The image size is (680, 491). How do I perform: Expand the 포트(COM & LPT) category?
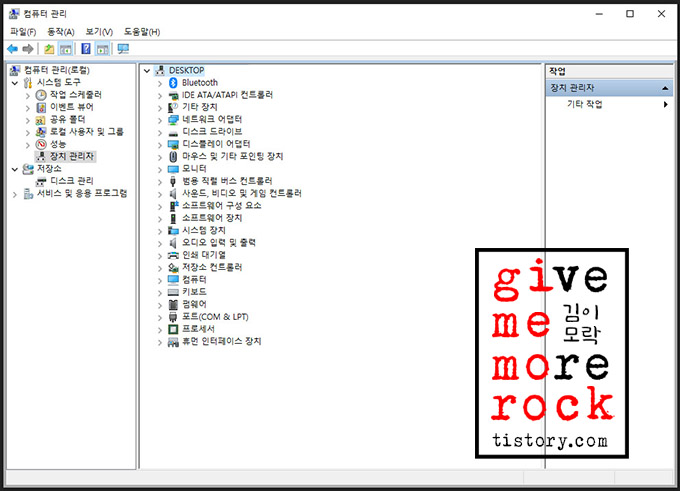pyautogui.click(x=160, y=318)
